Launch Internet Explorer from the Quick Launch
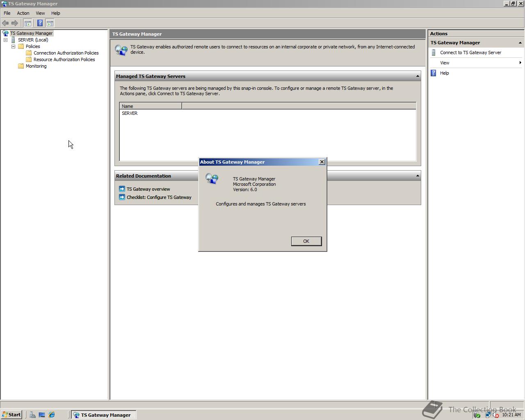Viewport: 525px width, 420px height. click(x=52, y=415)
